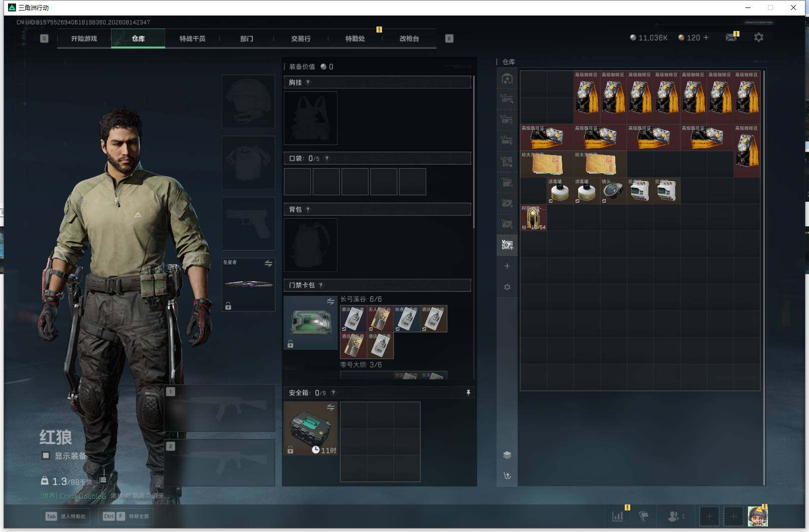The image size is (809, 532).
Task: Open the mail inbox icon
Action: (x=731, y=38)
